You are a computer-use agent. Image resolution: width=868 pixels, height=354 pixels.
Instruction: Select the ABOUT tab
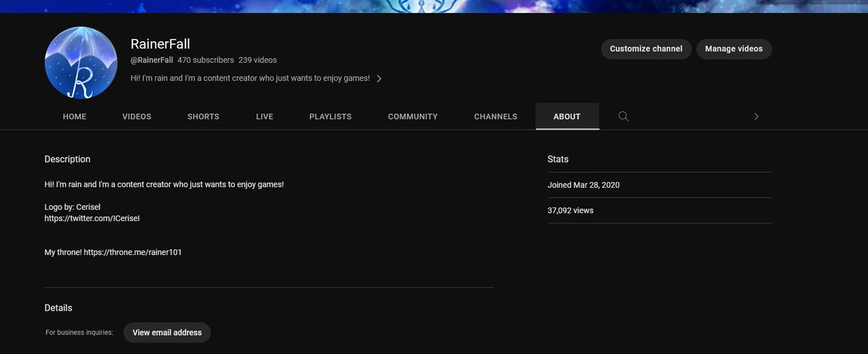567,116
